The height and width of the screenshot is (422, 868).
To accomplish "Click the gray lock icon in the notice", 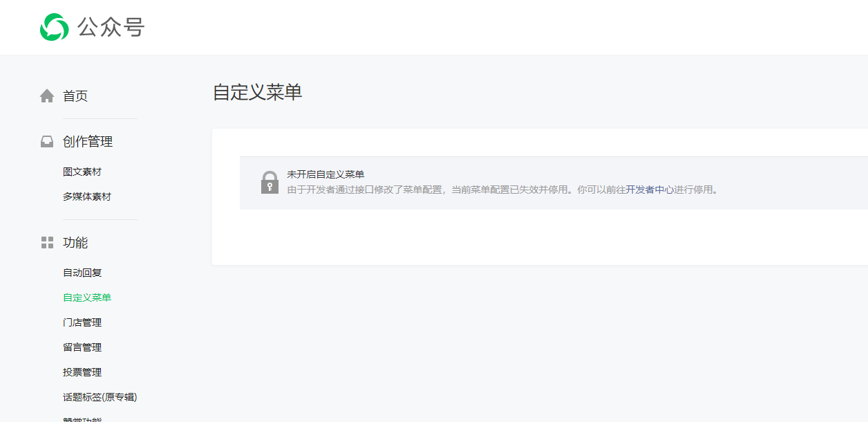I will [x=270, y=182].
